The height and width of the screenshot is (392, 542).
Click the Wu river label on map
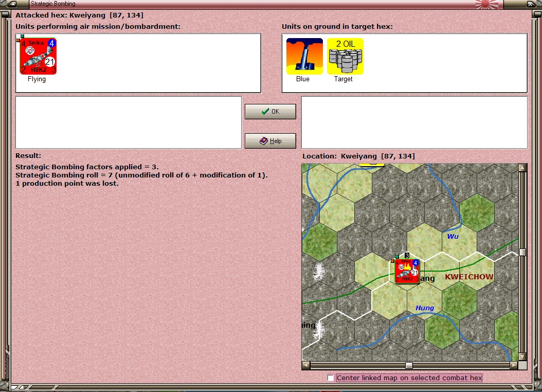453,237
